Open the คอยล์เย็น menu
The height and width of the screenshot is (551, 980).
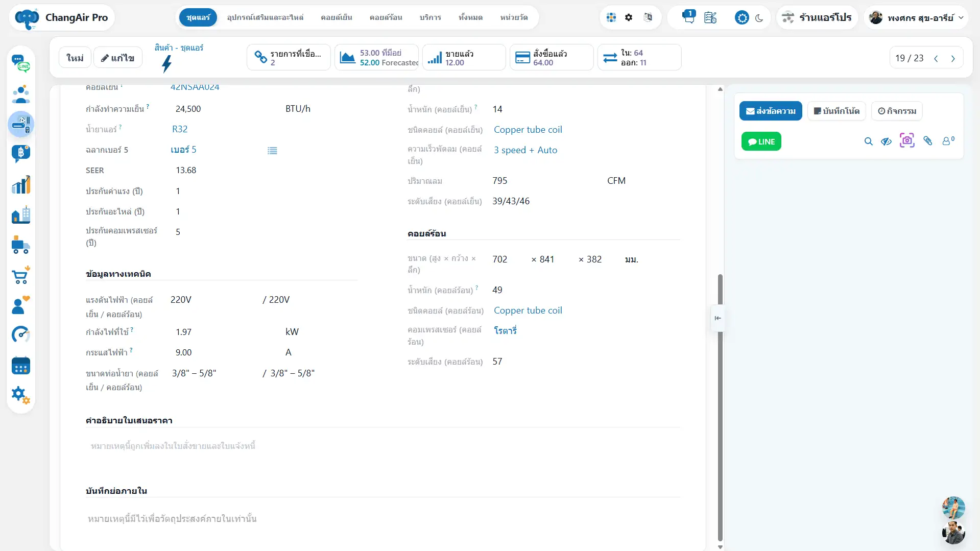coord(337,17)
